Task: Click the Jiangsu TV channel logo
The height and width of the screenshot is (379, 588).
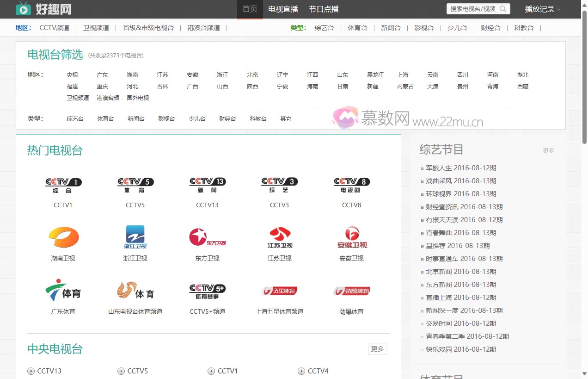Action: coord(279,237)
